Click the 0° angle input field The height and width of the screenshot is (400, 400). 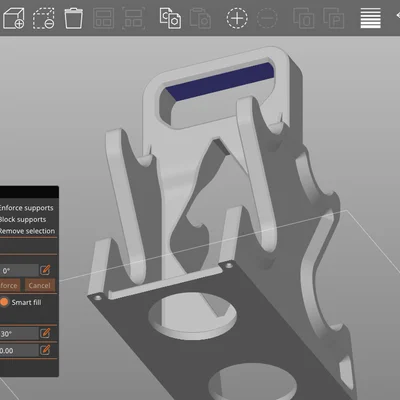point(19,270)
